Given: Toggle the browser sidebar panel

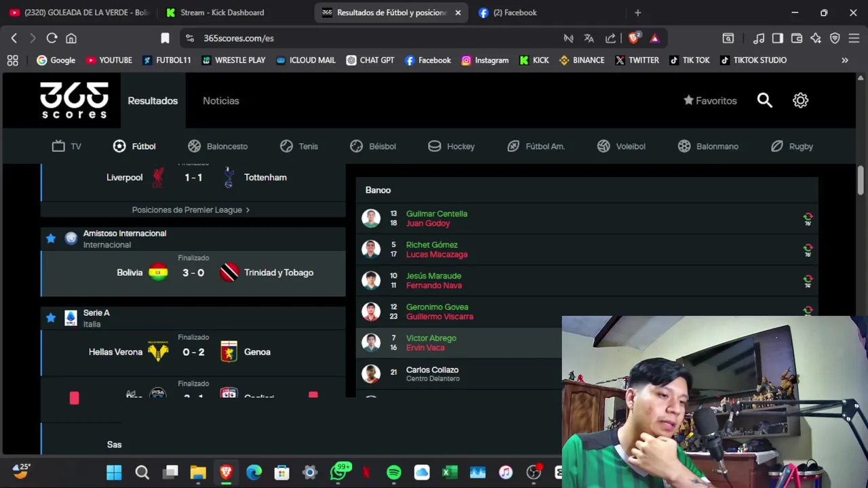Looking at the screenshot, I should click(778, 38).
